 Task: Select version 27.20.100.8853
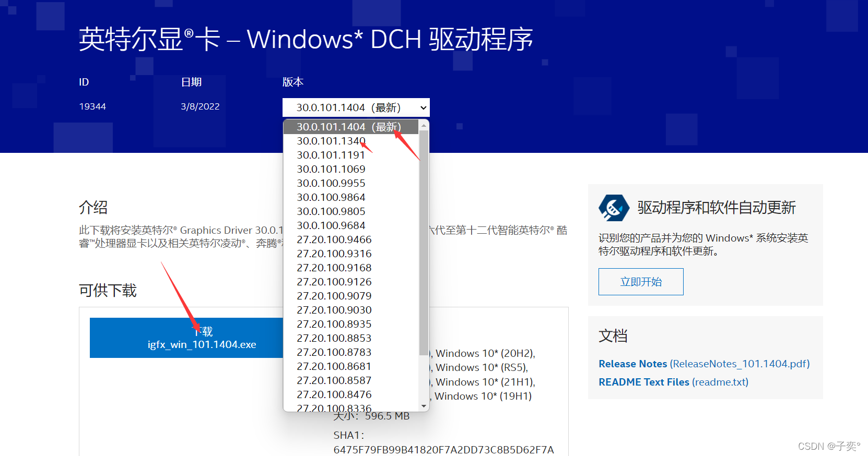[351, 338]
